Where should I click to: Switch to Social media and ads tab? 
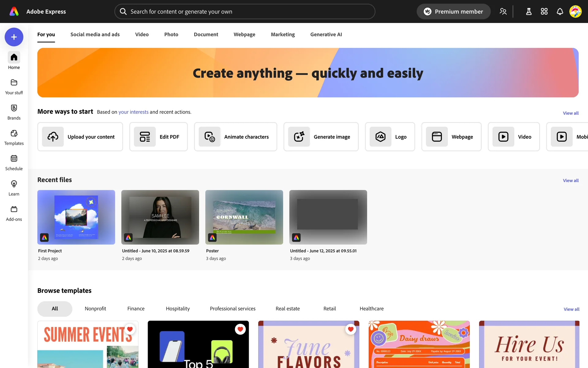tap(95, 34)
